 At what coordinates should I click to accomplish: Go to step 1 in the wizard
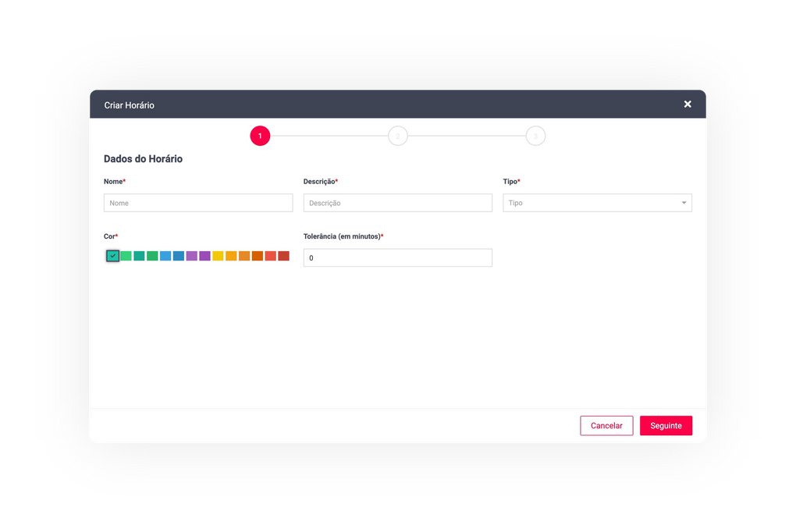(x=260, y=137)
